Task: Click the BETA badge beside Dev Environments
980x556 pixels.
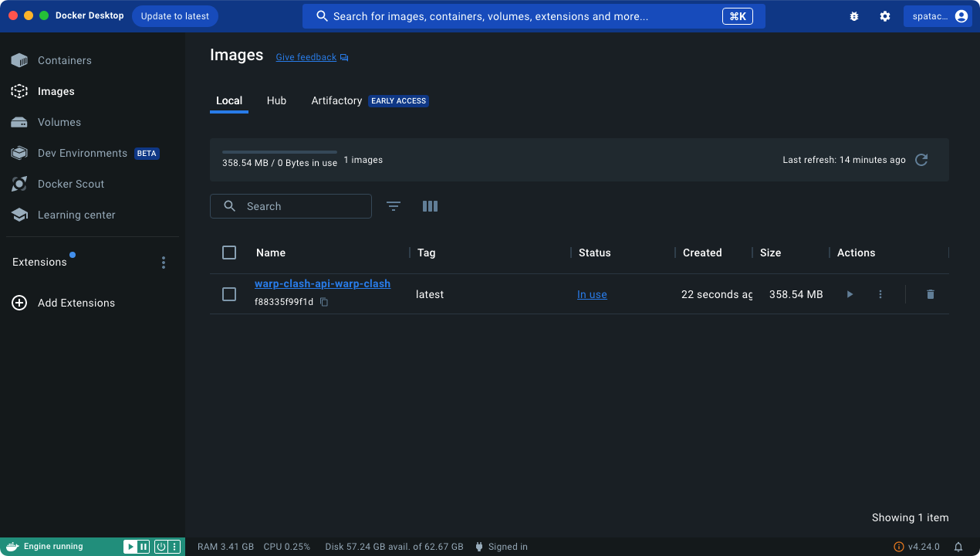Action: tap(147, 153)
